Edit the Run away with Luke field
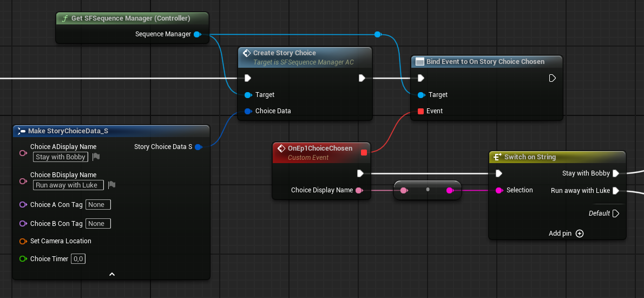The image size is (644, 298). click(x=68, y=185)
